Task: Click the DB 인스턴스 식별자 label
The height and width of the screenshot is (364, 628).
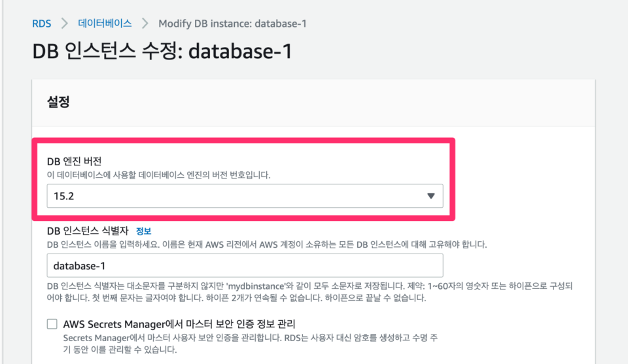Action: [x=88, y=231]
